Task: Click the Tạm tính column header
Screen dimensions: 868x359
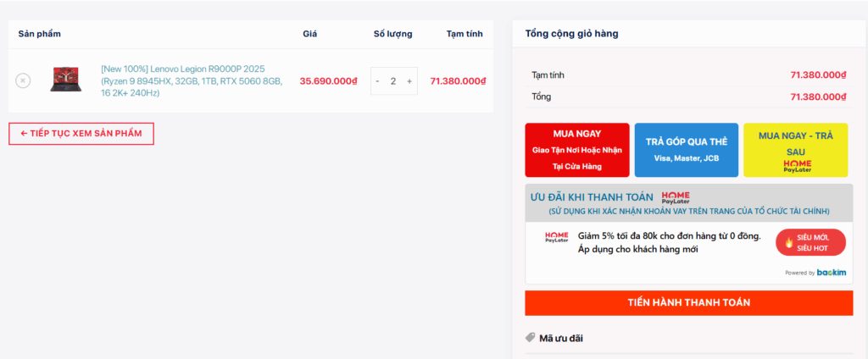Action: [x=465, y=34]
